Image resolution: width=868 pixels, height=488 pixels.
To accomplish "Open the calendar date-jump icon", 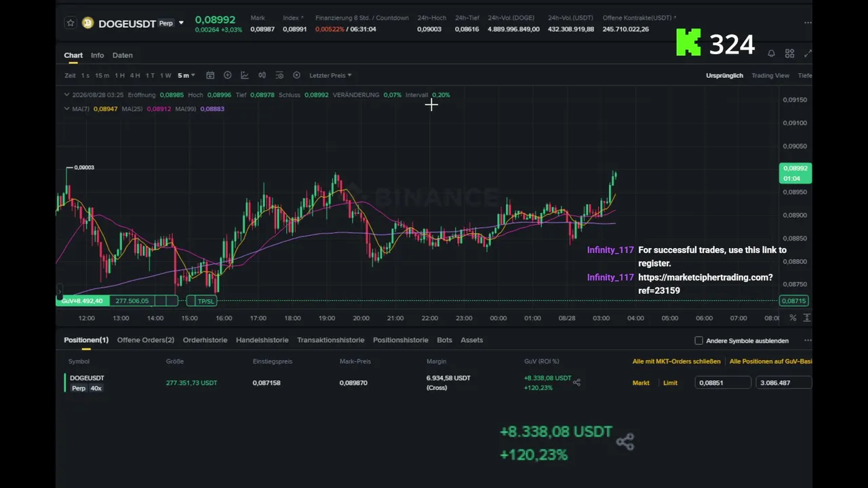I will tap(210, 75).
